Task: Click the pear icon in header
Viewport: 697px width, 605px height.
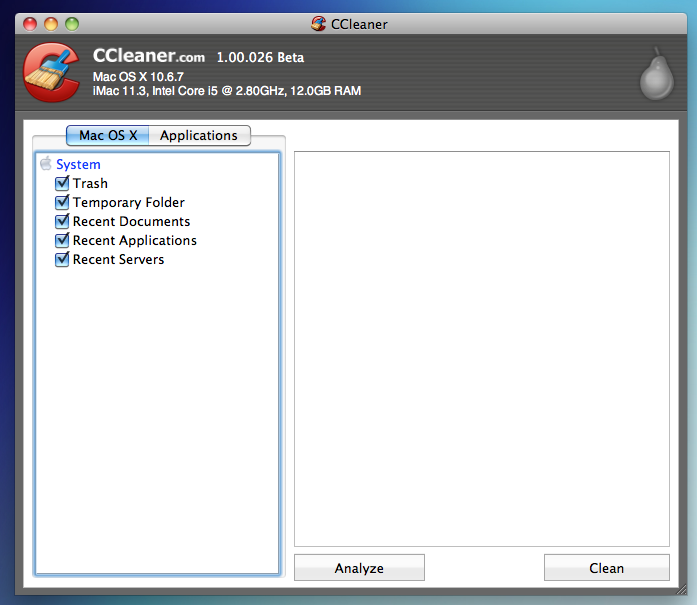Action: click(657, 74)
